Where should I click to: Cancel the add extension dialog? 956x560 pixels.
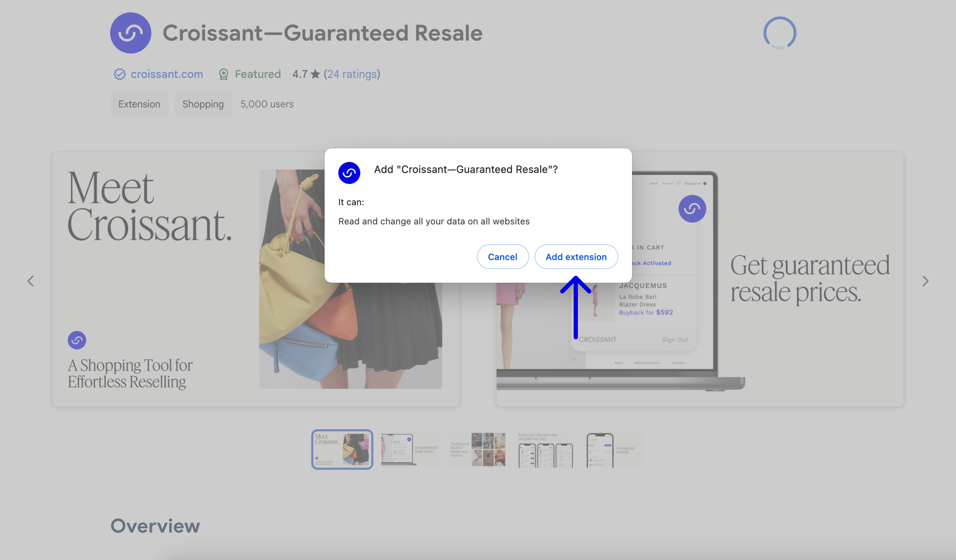502,257
